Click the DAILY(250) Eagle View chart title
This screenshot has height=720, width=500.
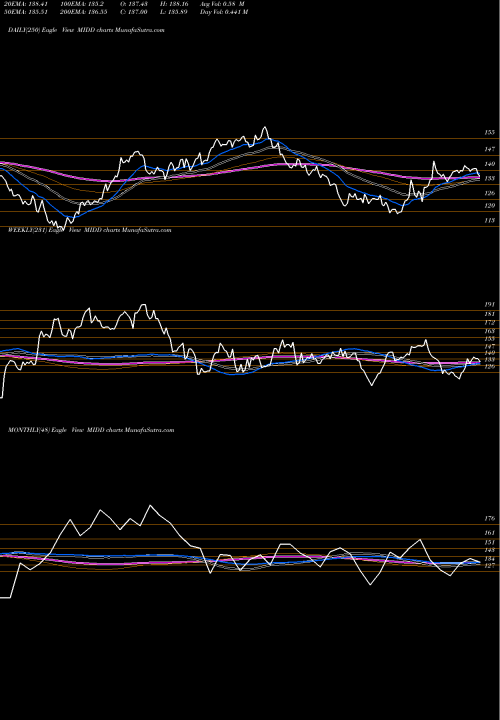point(86,30)
